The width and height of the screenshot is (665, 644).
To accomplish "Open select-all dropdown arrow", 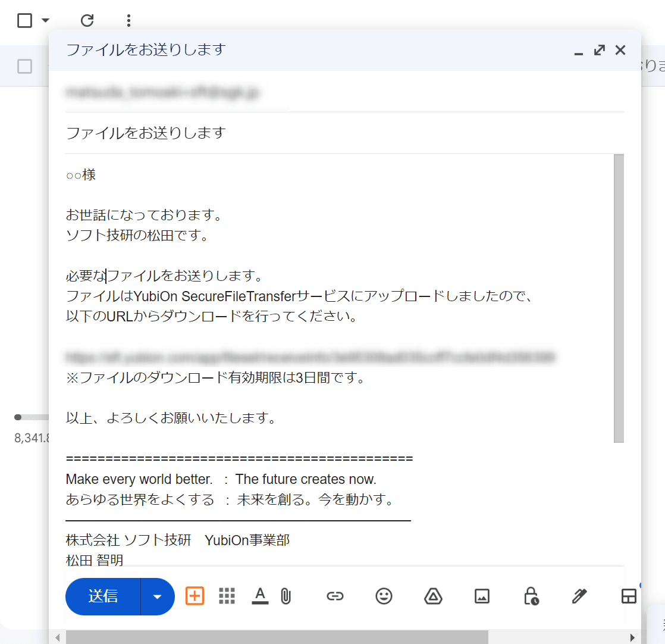I will point(45,20).
